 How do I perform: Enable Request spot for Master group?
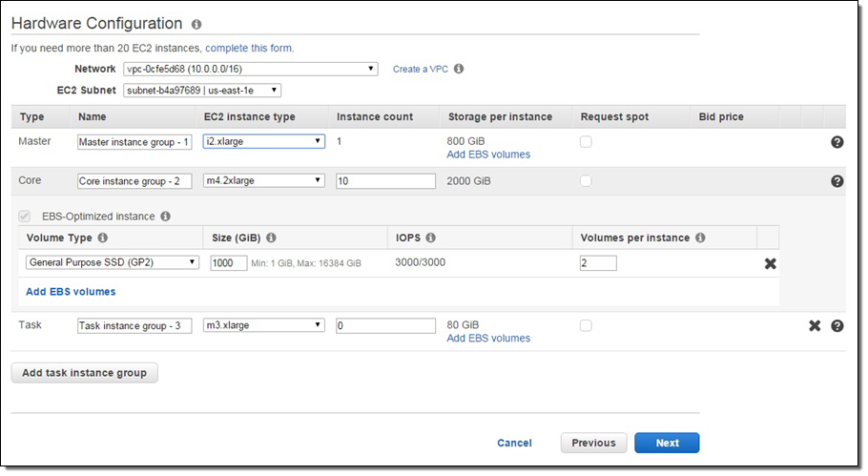pos(586,142)
